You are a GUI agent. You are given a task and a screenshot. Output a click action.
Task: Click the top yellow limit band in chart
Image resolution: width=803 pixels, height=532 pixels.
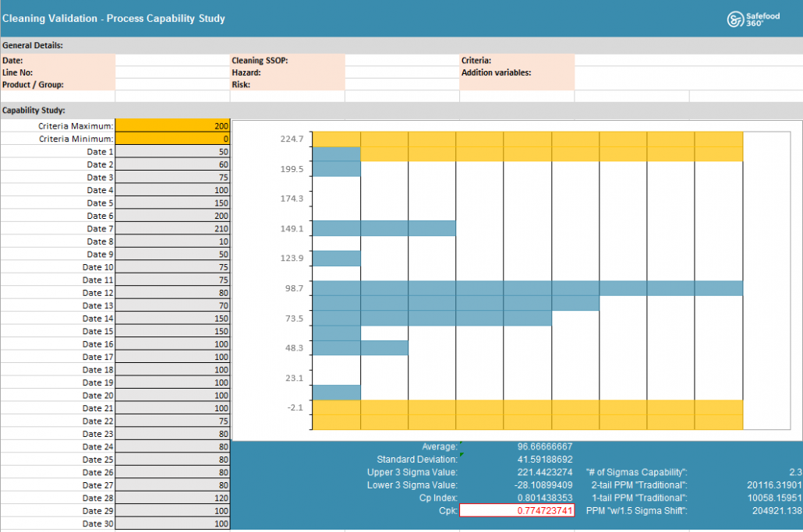527,139
